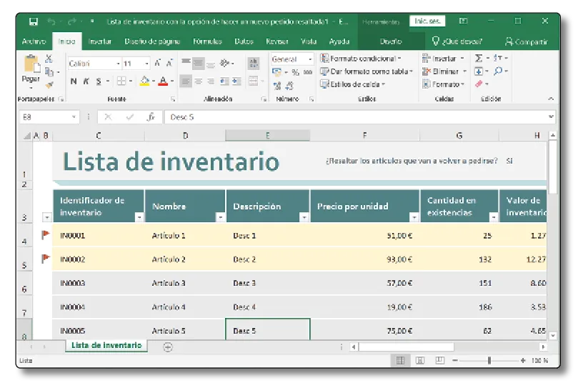
Task: Save the workbook using the floppy disk icon
Action: [32, 21]
